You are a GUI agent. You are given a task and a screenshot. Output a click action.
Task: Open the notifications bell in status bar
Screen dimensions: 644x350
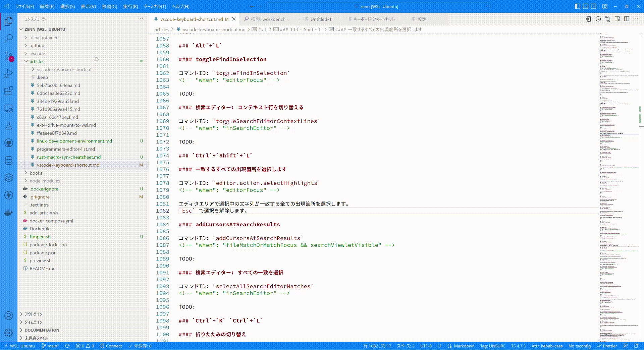pos(636,346)
